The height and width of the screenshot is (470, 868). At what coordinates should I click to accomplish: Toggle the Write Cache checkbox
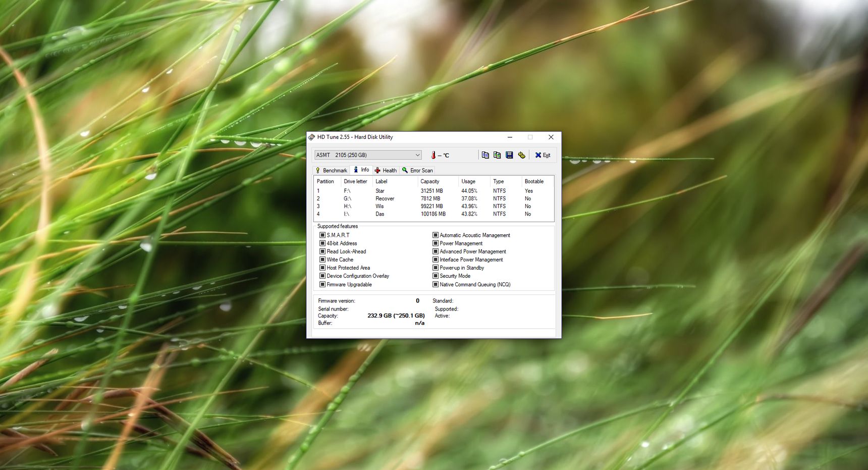322,259
